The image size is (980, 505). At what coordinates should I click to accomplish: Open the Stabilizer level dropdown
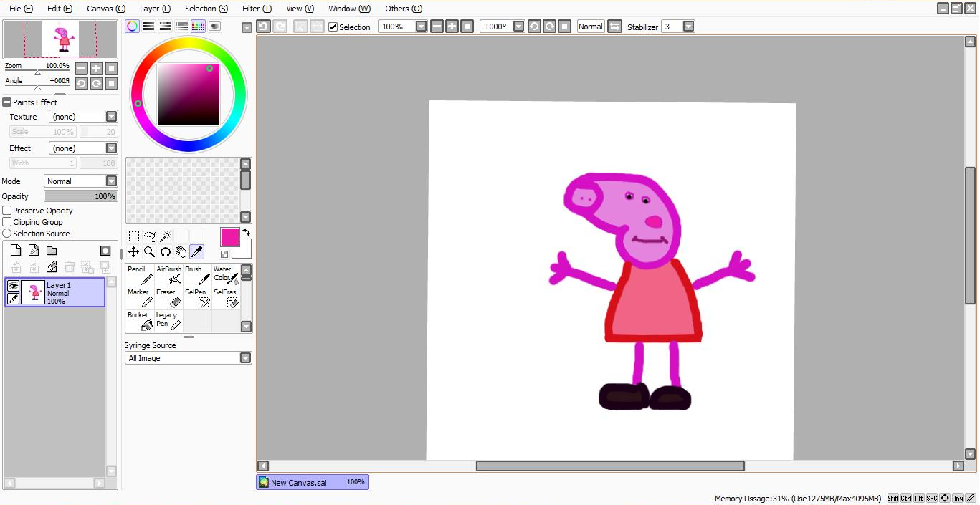point(688,27)
